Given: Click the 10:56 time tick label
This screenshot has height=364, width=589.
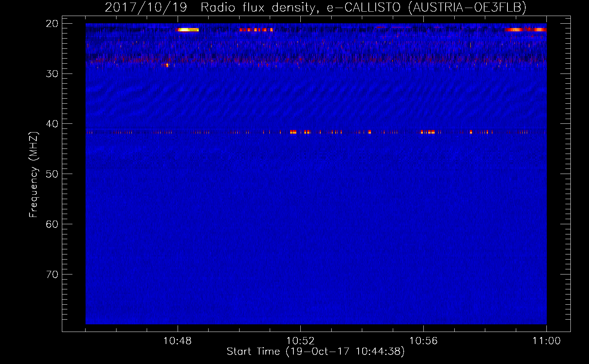Looking at the screenshot, I should [x=423, y=341].
